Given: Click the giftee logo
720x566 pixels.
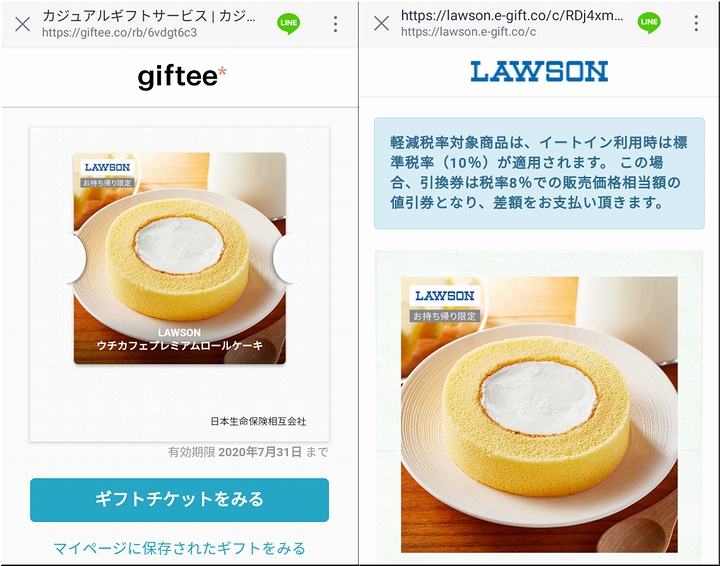Looking at the screenshot, I should (x=182, y=77).
